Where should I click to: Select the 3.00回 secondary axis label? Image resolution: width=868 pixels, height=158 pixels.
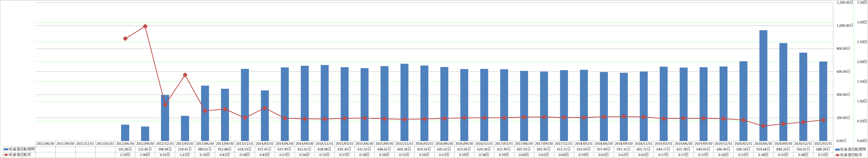click(x=862, y=22)
